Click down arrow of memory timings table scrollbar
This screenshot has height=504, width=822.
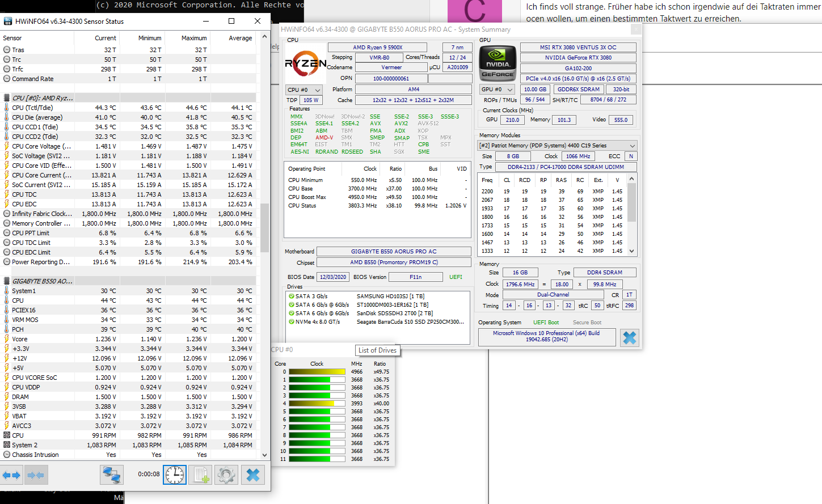click(x=632, y=251)
